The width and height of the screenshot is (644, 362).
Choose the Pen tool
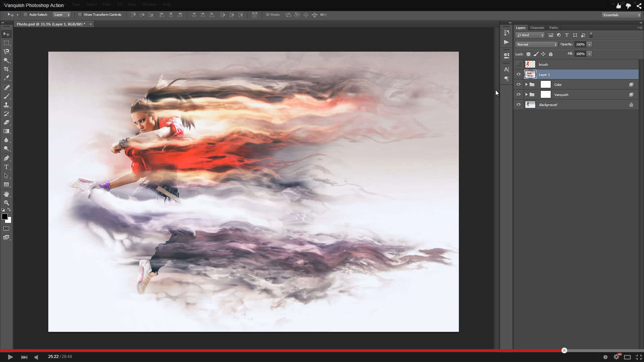pyautogui.click(x=6, y=158)
